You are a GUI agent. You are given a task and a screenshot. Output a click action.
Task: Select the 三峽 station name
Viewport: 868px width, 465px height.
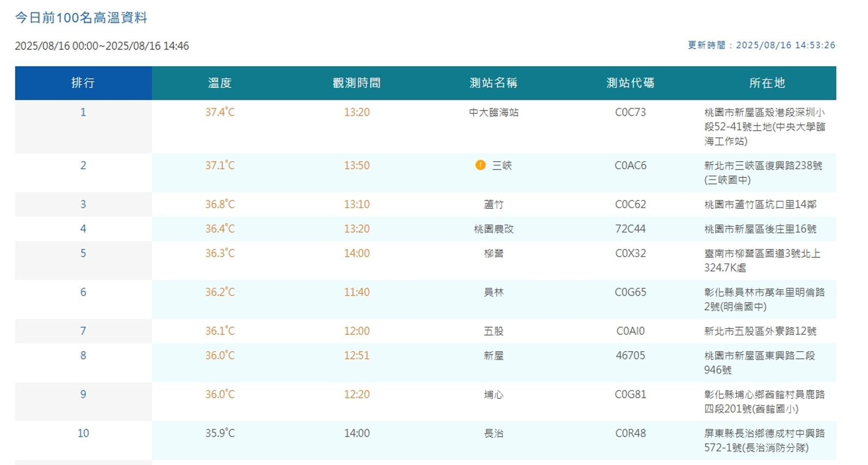point(501,165)
